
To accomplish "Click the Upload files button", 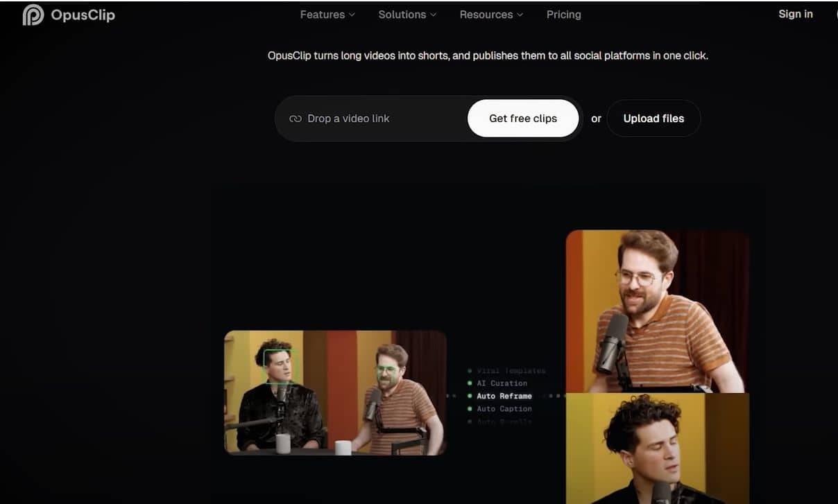I will coord(653,119).
